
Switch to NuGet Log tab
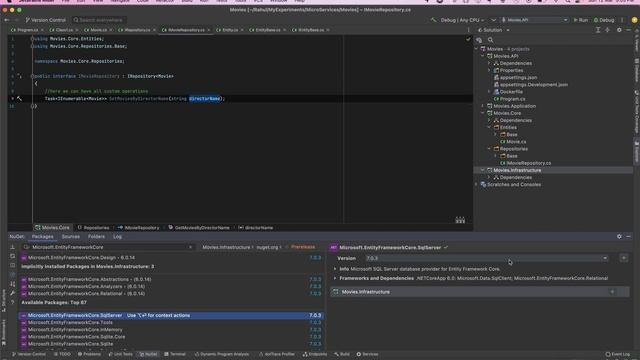click(x=118, y=237)
